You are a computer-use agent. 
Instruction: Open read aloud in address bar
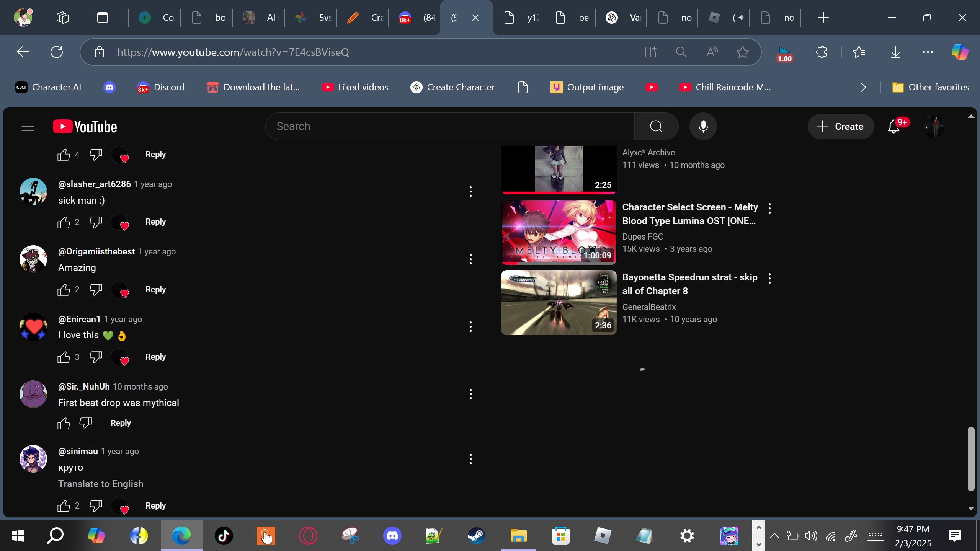(x=712, y=52)
